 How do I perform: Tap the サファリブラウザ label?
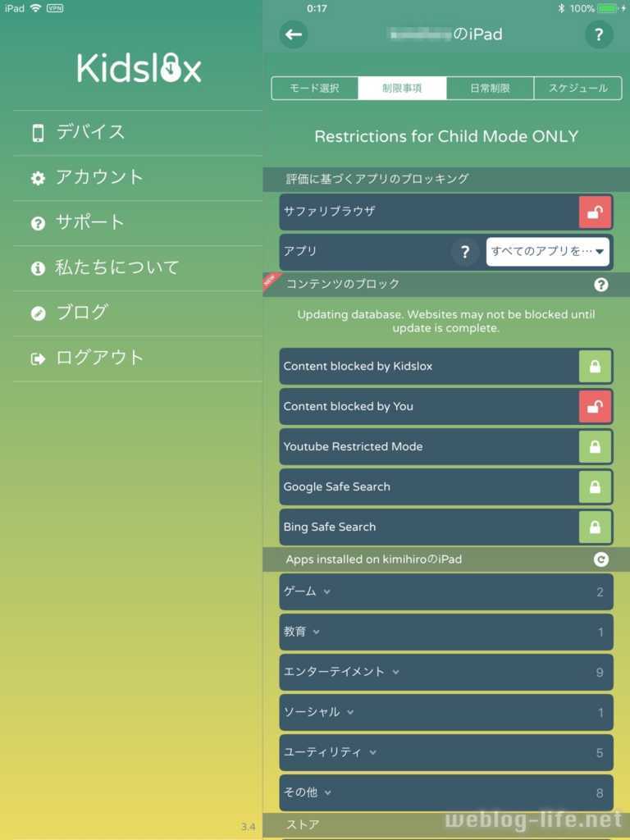[329, 212]
